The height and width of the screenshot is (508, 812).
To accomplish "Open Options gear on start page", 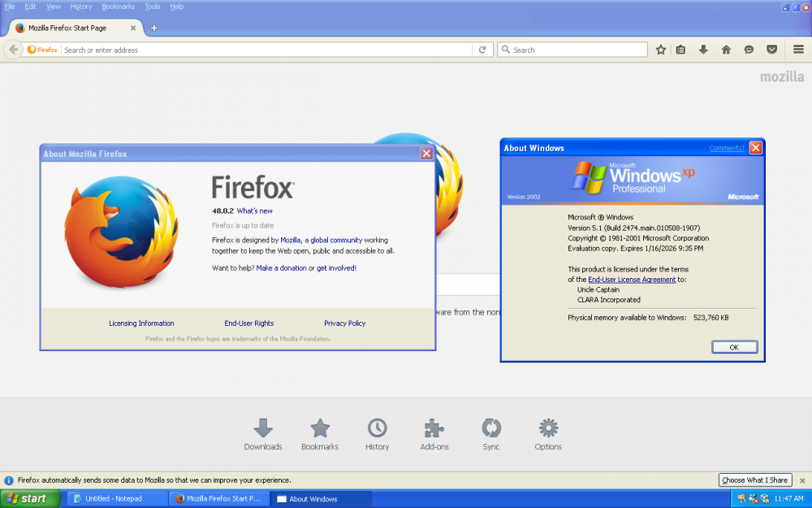I will tap(548, 435).
